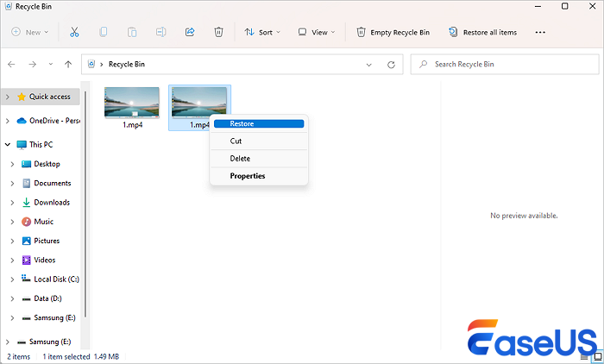This screenshot has width=604, height=364.
Task: Click the Cut scissors icon in toolbar
Action: 74,32
